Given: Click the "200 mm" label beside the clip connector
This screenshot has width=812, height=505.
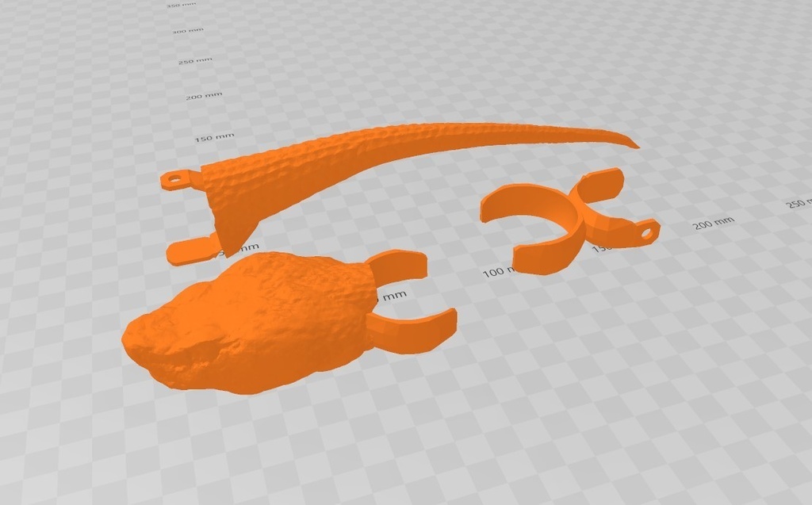Looking at the screenshot, I should coord(714,224).
